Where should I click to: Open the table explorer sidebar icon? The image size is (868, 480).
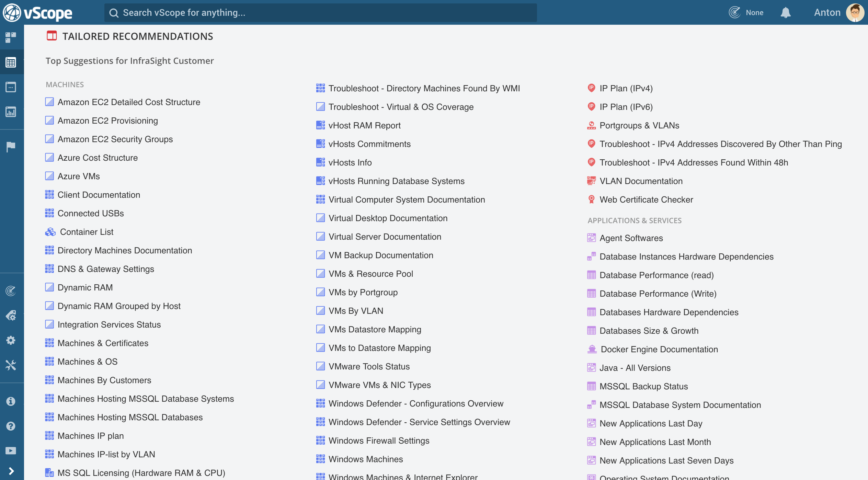pos(11,62)
